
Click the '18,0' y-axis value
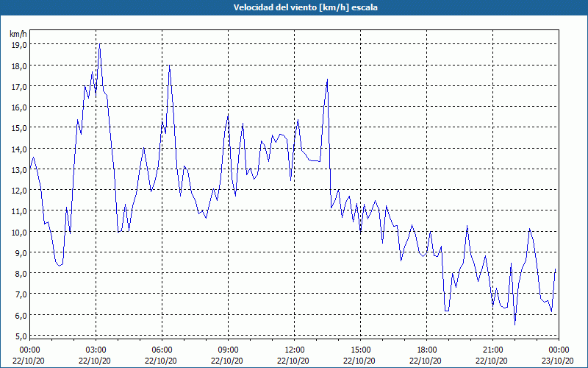20,66
